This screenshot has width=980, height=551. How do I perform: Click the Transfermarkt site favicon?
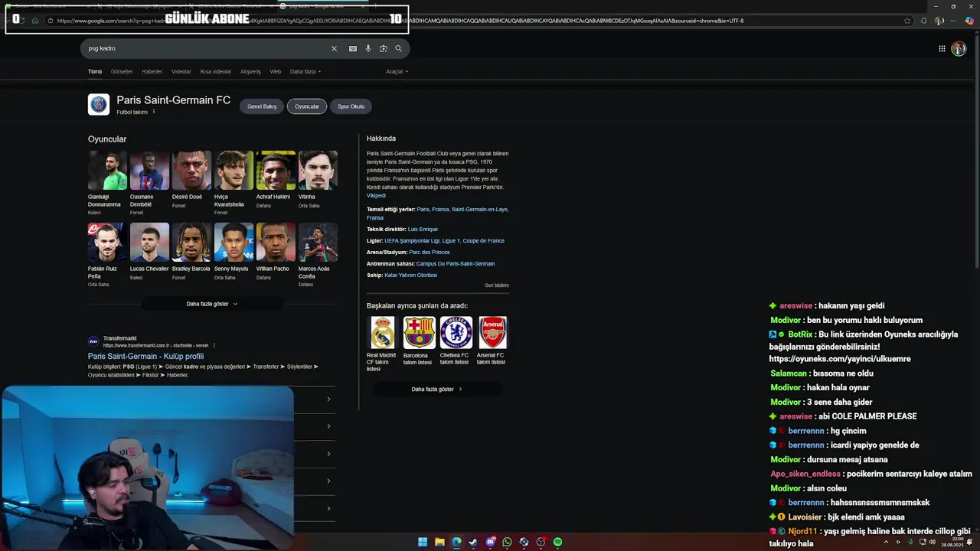pyautogui.click(x=93, y=341)
